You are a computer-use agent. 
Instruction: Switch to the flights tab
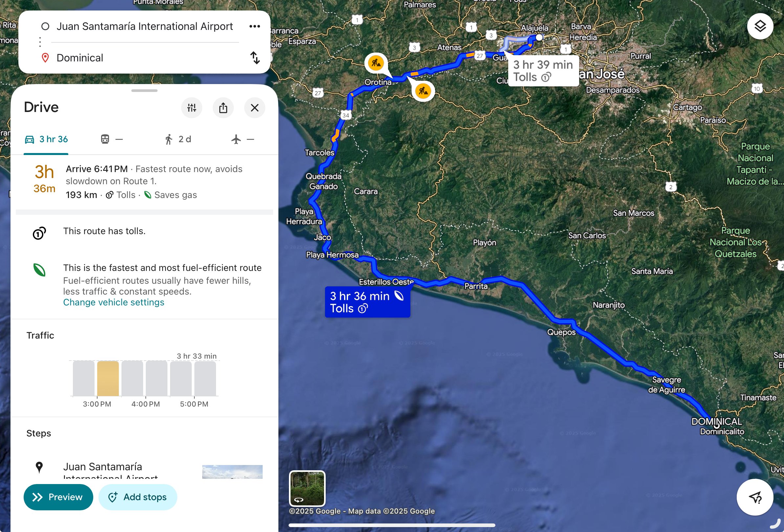[x=243, y=139]
